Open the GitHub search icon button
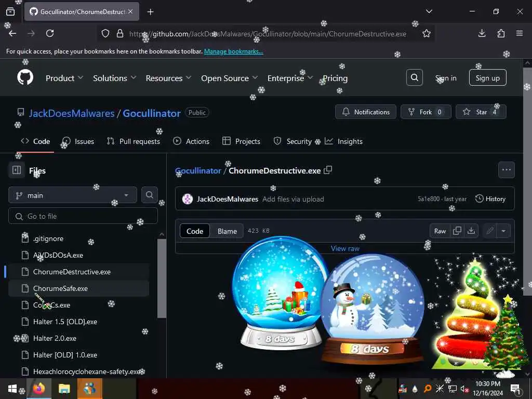Viewport: 532px width, 399px height. click(414, 78)
